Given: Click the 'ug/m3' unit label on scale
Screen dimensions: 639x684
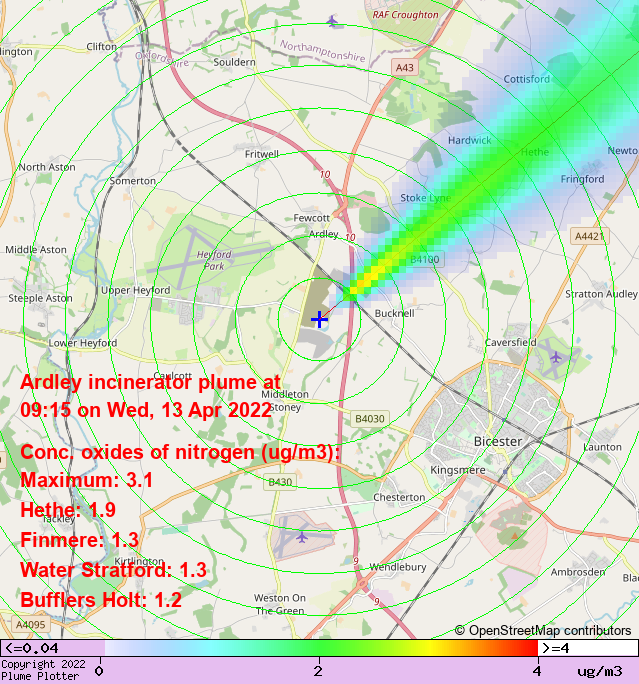Looking at the screenshot, I should 600,671.
